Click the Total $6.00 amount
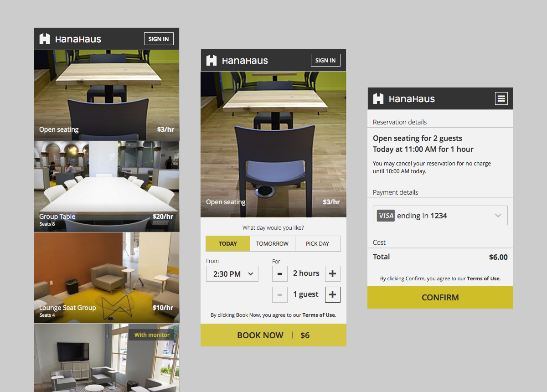Screen dimensions: 547x392 (x=498, y=257)
